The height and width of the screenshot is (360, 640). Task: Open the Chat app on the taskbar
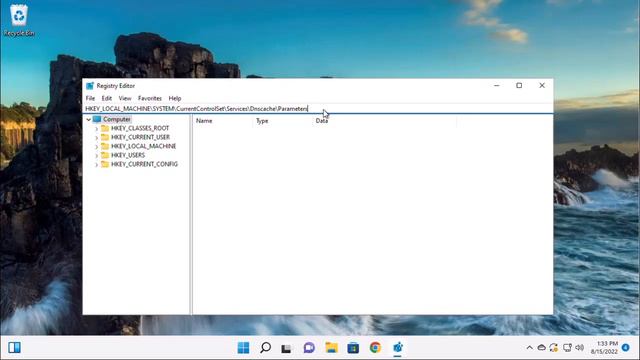[x=309, y=348]
